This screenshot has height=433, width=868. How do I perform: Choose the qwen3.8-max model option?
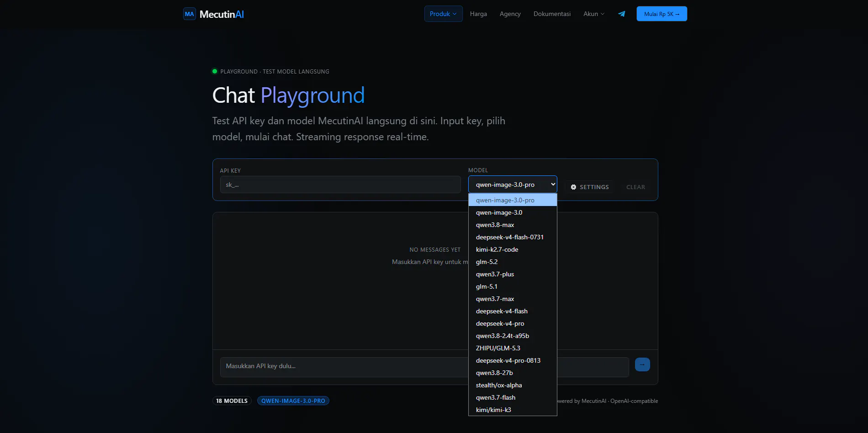(x=513, y=225)
